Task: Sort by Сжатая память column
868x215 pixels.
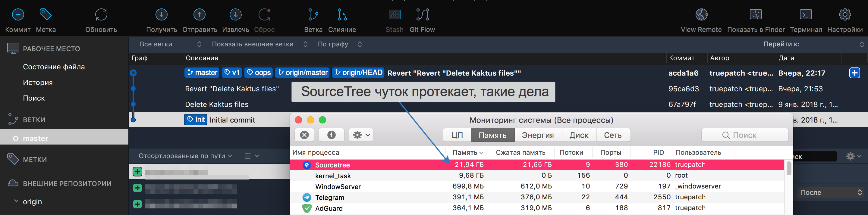Action: 520,152
